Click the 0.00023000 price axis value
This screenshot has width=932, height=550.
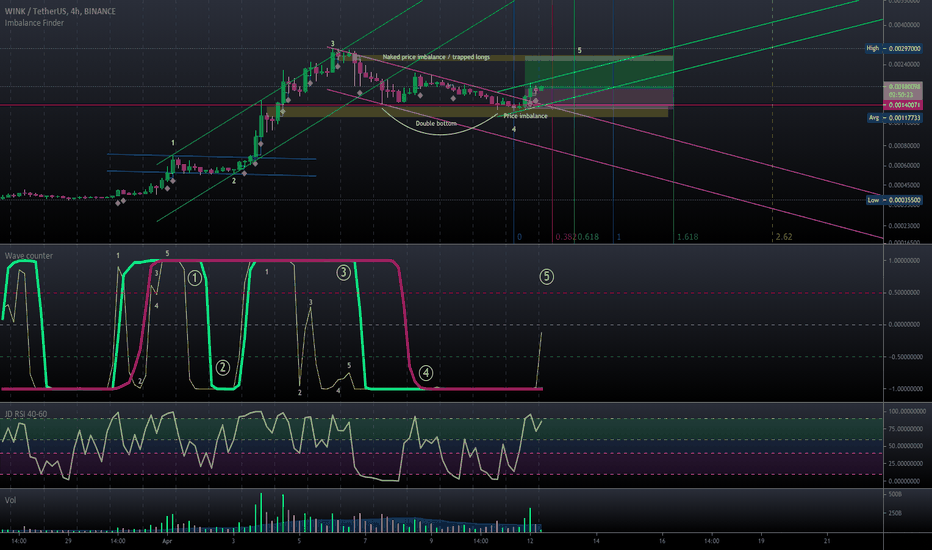click(905, 225)
